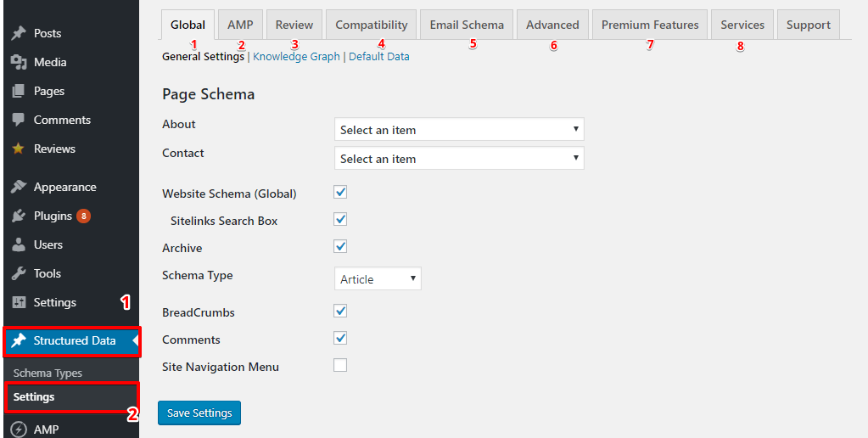Click the AMP lightning bolt icon

[x=19, y=430]
